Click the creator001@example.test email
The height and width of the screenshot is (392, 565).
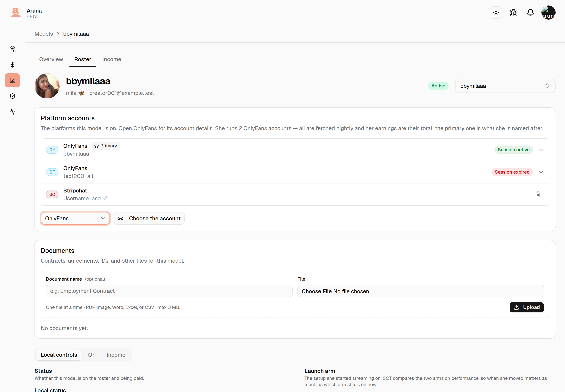[121, 93]
